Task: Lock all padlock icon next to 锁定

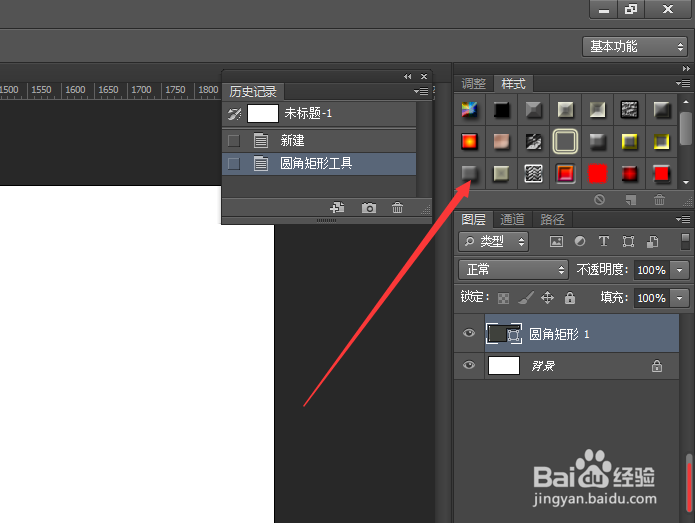Action: tap(570, 297)
